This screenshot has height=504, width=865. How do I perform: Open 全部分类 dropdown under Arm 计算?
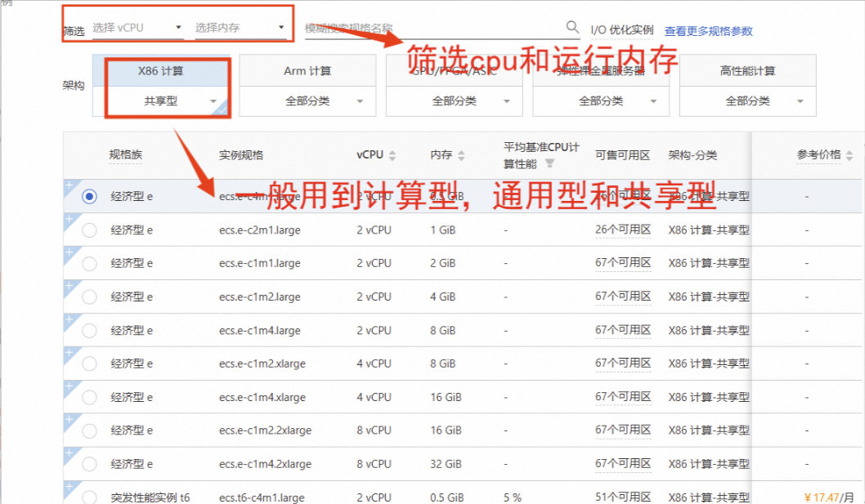coord(307,101)
